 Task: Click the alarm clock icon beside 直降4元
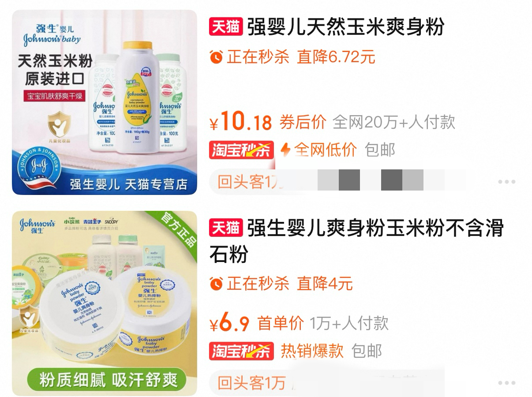(x=216, y=283)
